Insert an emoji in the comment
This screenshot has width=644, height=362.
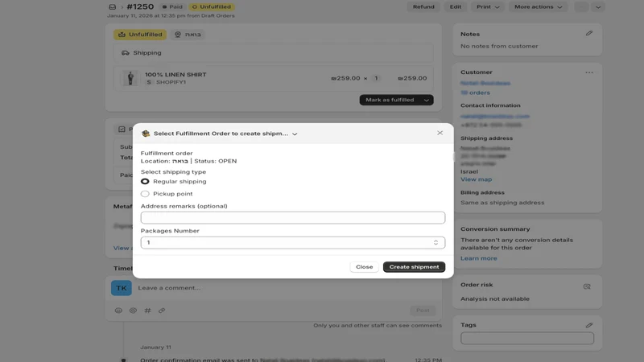coord(118,311)
